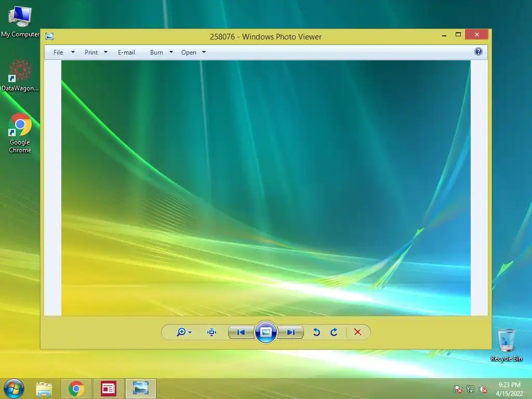Click the muted volume tray icon
The image size is (532, 399).
pos(483,389)
